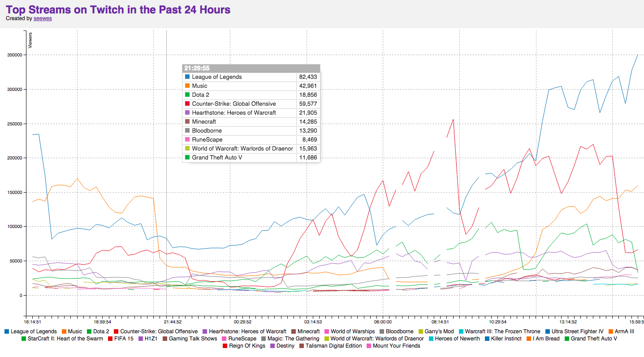This screenshot has width=644, height=357.
Task: Click the 100000 y-axis tick label
Action: 14,227
